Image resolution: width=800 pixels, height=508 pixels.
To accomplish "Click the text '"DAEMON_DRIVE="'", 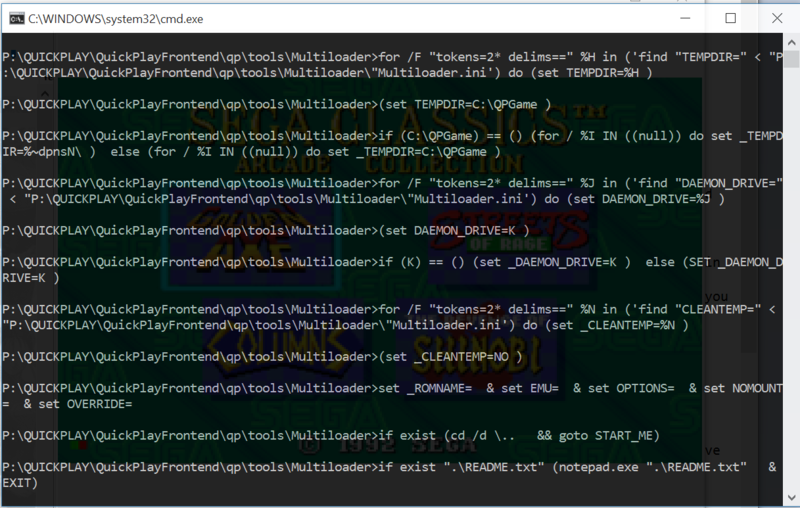I will click(x=729, y=183).
